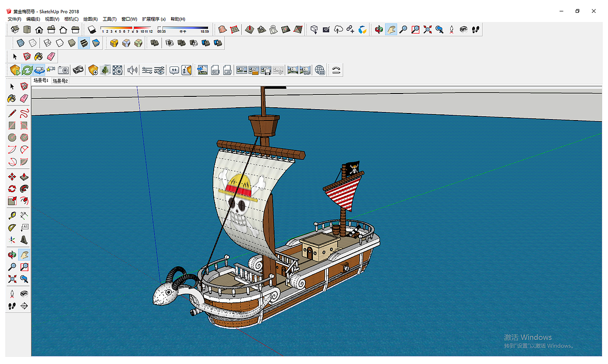Toggle shadows display on or off

(x=93, y=29)
